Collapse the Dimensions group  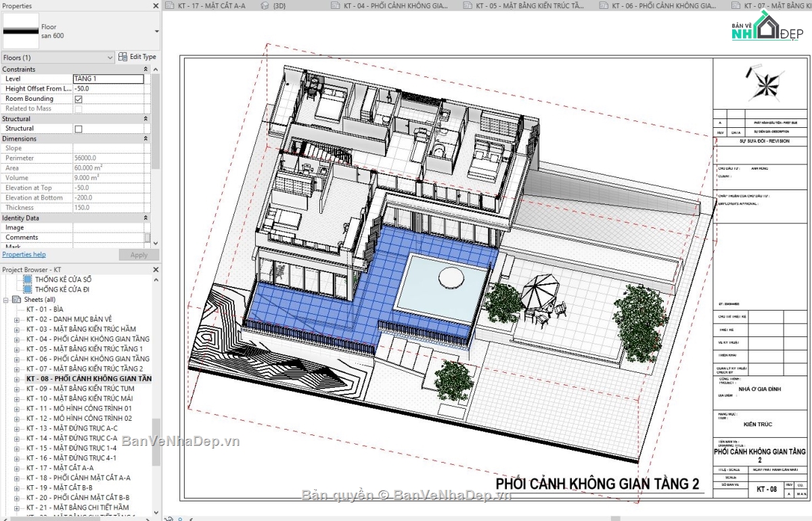(145, 139)
